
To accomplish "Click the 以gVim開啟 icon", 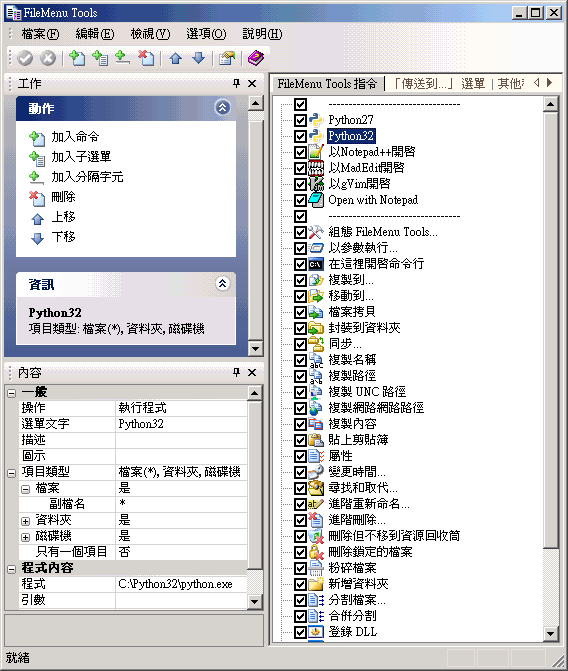I will tap(316, 184).
